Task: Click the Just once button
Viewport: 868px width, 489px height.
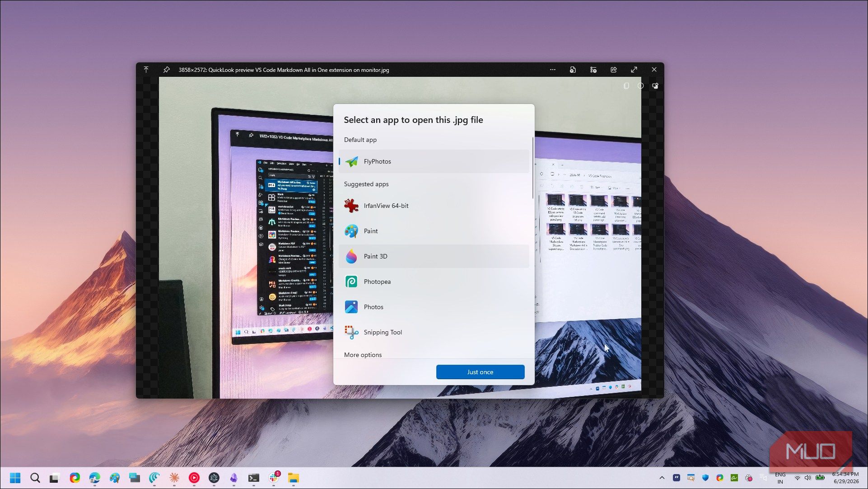Action: [x=480, y=372]
